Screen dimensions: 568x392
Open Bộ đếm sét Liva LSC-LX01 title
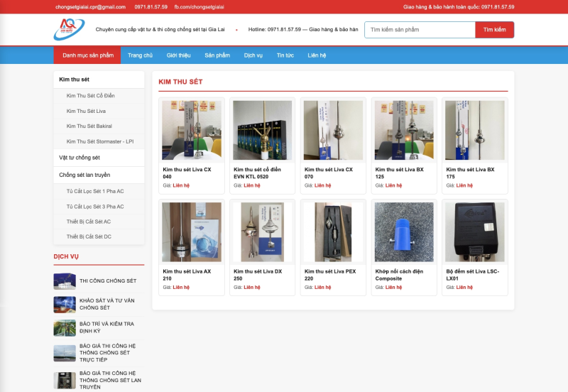click(473, 275)
